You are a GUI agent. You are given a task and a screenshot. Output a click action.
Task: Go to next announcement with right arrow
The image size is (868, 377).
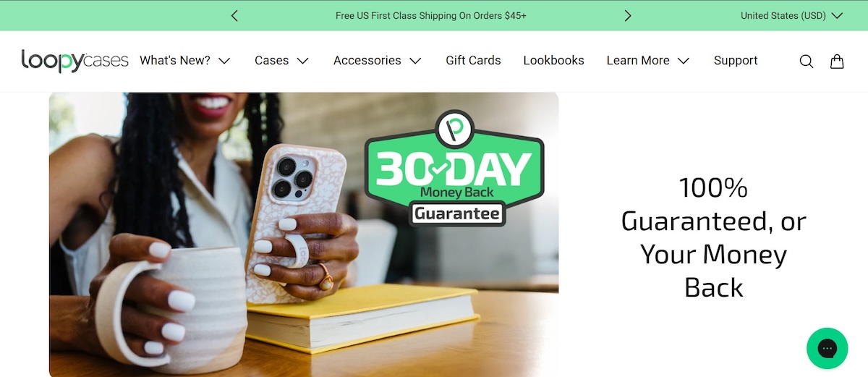click(628, 15)
